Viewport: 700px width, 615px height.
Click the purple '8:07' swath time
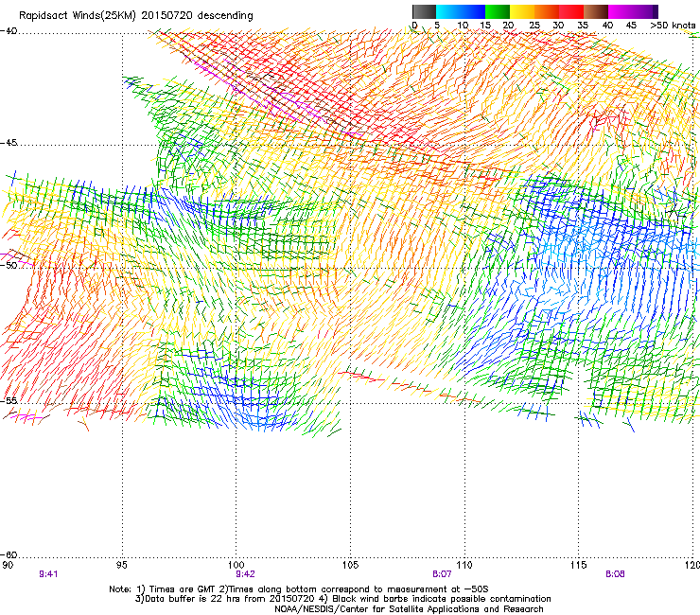pyautogui.click(x=442, y=574)
